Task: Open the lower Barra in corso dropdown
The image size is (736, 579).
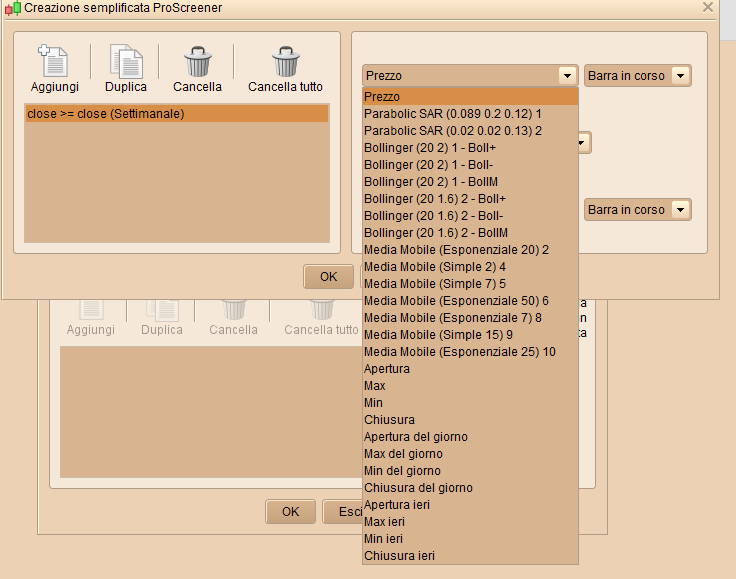Action: tap(680, 209)
